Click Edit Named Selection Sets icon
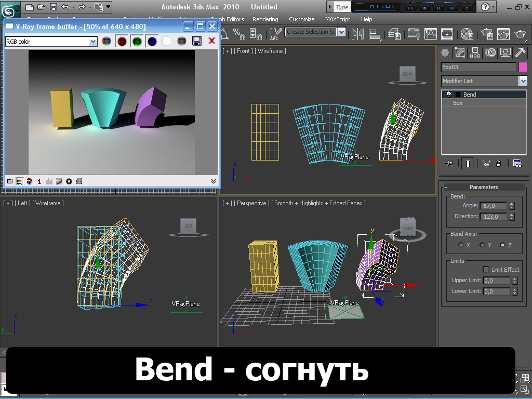 tap(275, 34)
